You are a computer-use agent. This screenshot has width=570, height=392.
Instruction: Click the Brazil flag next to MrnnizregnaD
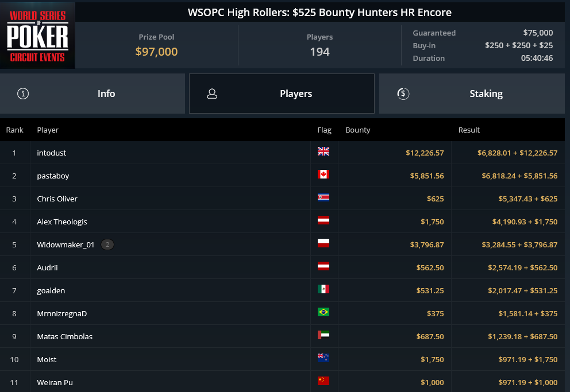point(323,312)
